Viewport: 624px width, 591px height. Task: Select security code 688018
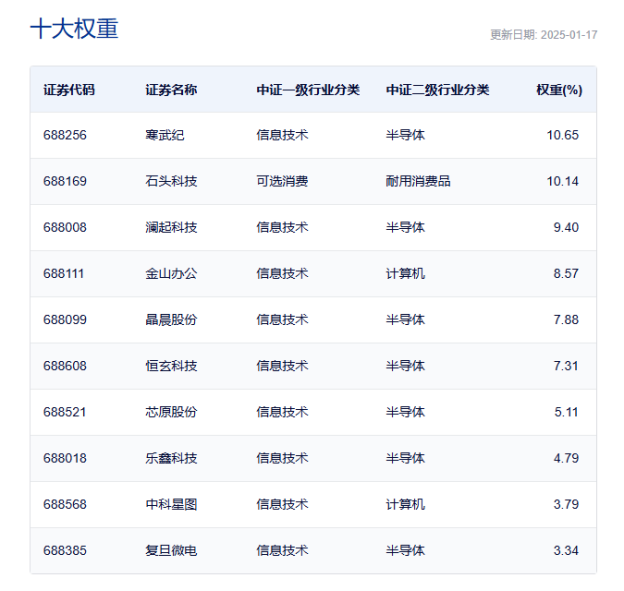coord(65,458)
